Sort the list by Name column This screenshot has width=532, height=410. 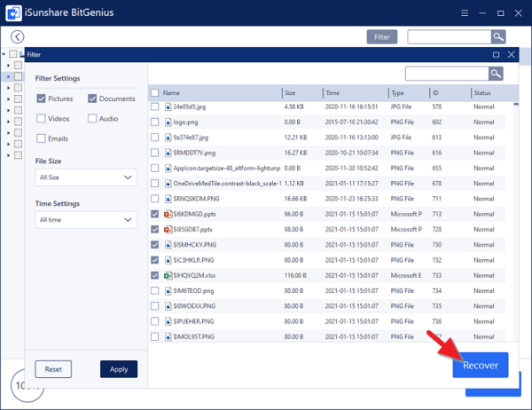click(171, 92)
